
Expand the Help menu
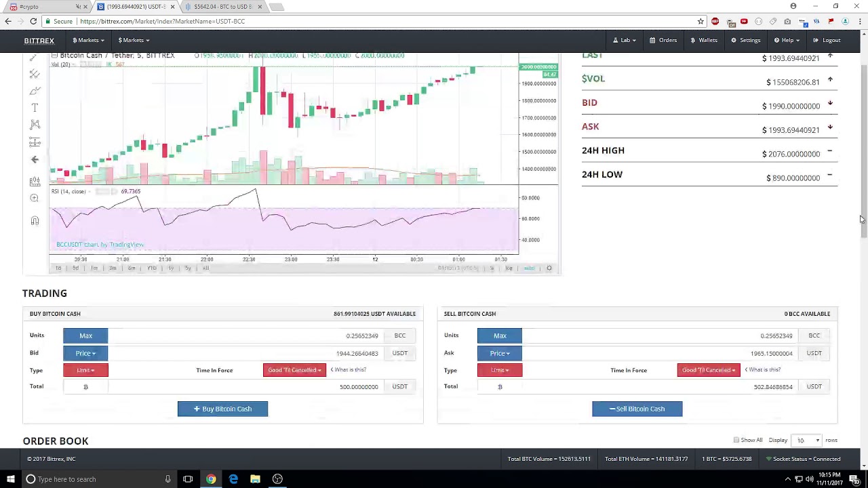[x=786, y=40]
